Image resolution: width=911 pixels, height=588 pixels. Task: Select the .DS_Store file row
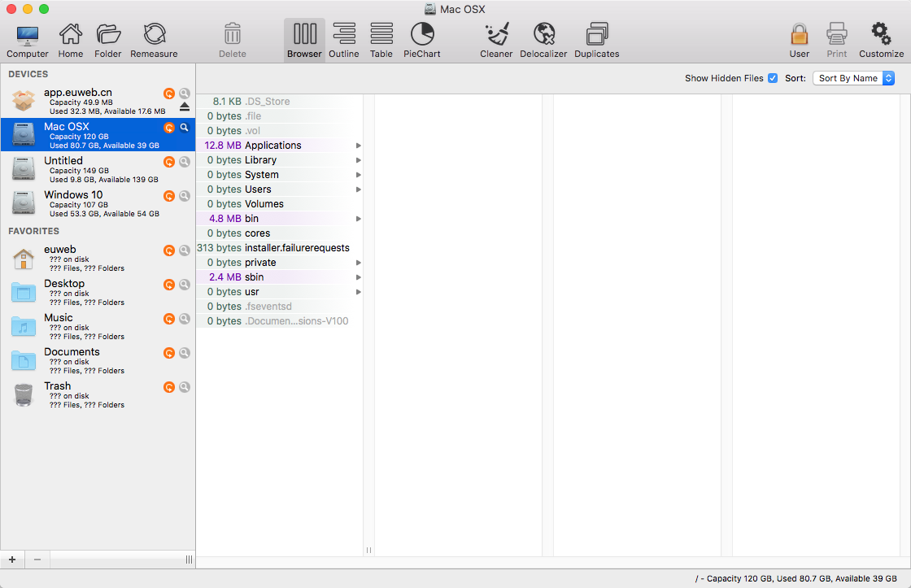pos(280,101)
